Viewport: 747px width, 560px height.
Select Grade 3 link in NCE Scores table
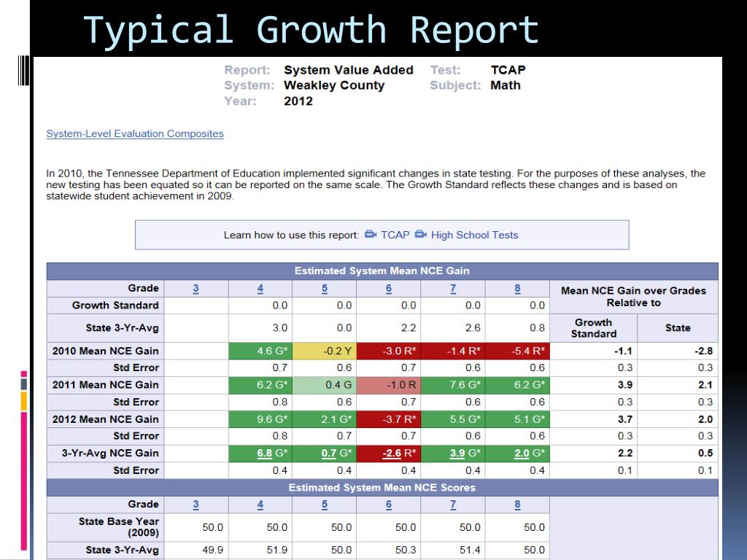click(x=196, y=505)
